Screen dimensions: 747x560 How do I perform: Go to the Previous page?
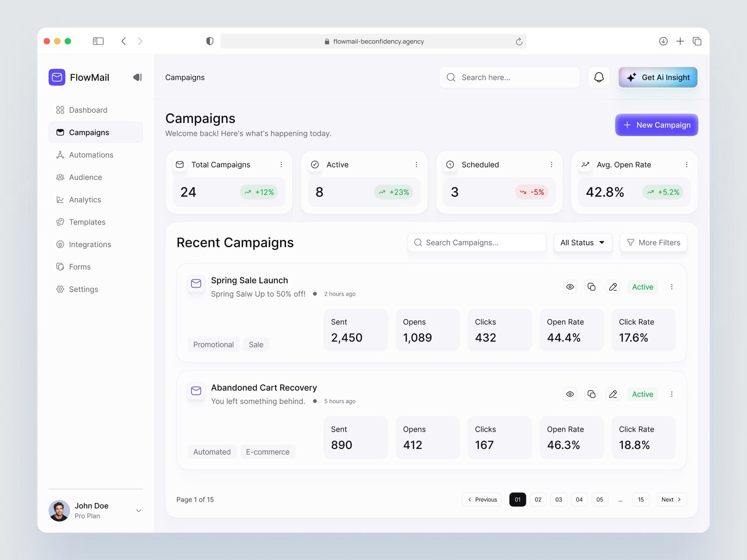(x=482, y=499)
